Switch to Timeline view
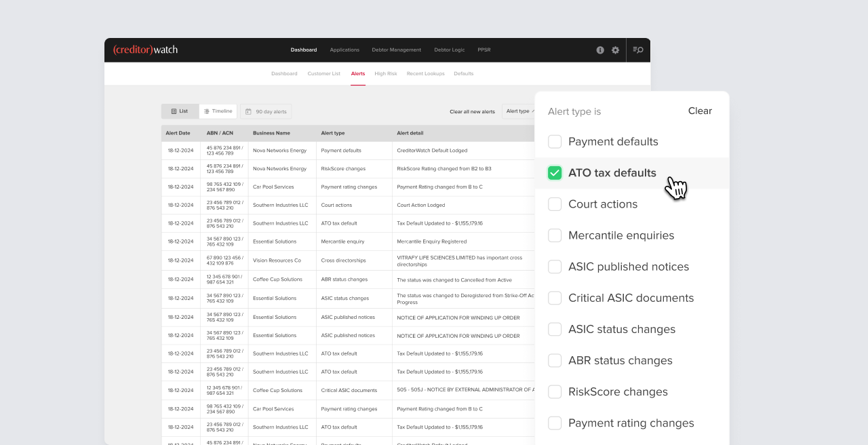This screenshot has height=445, width=868. click(x=218, y=111)
